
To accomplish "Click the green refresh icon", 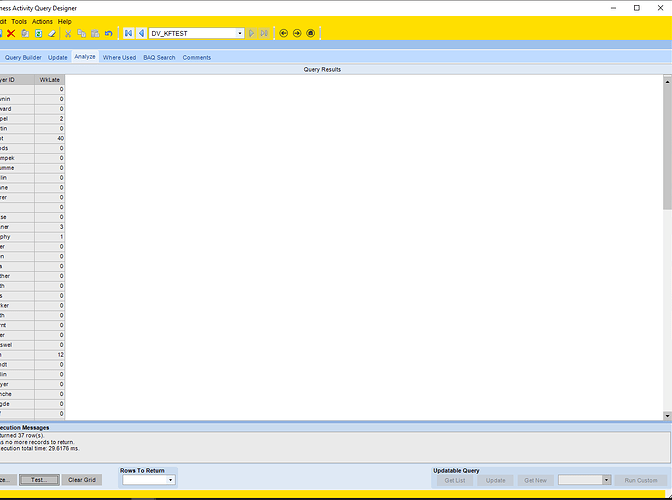I will click(39, 33).
